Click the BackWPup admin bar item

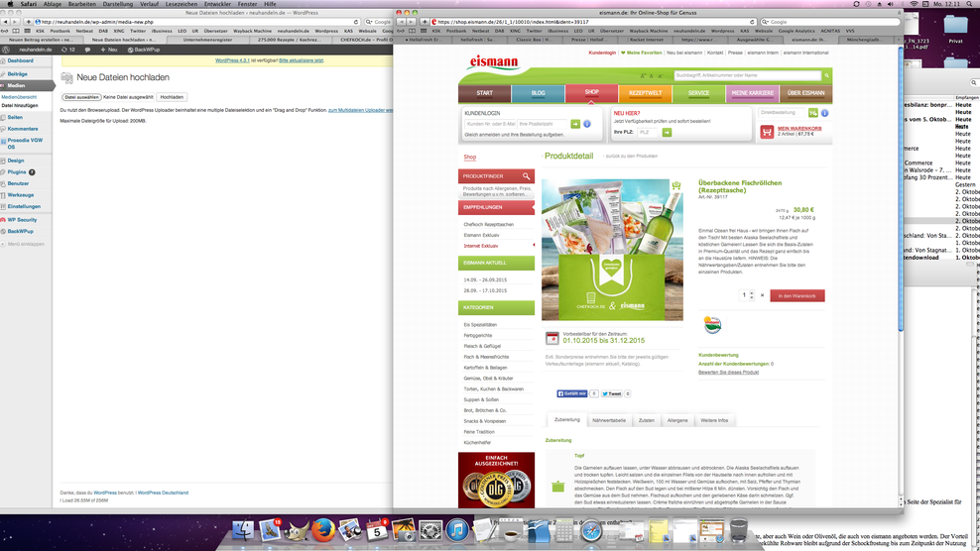(x=144, y=50)
